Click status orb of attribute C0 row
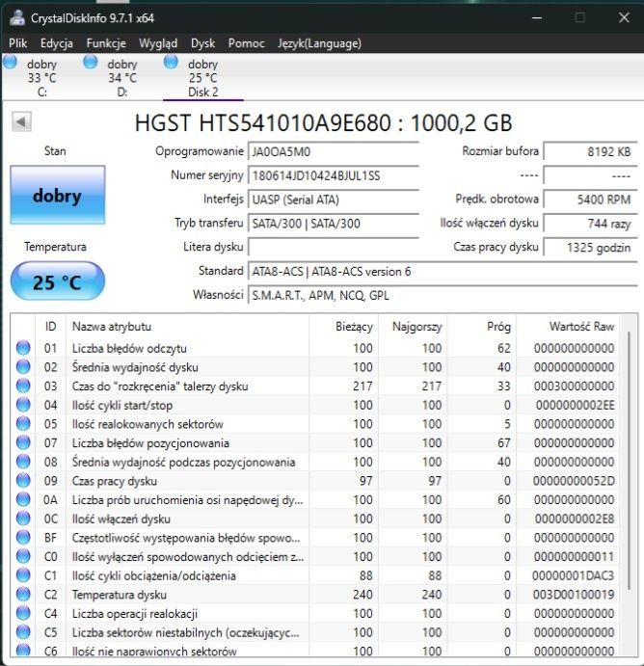This screenshot has width=644, height=666. tap(23, 556)
